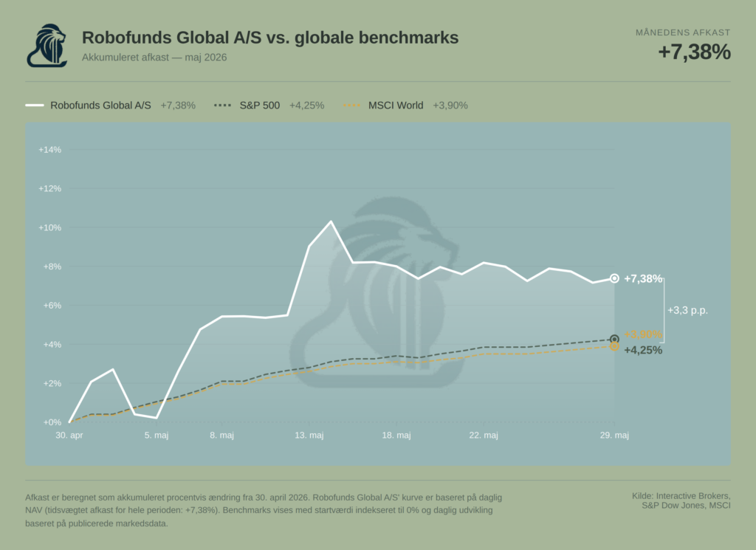Click the +12% y-axis label
Image resolution: width=756 pixels, height=550 pixels.
[x=50, y=189]
